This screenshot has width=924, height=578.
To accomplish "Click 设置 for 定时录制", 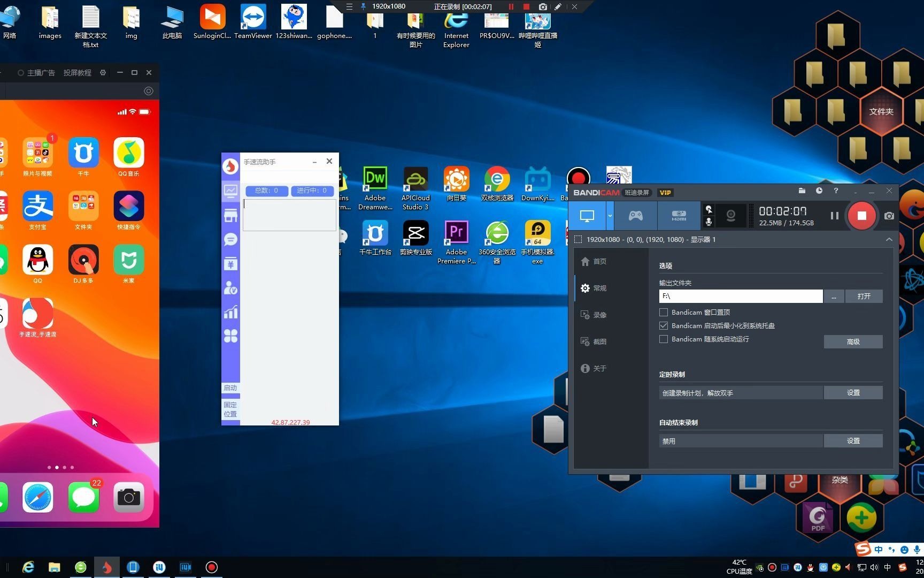I will (x=853, y=392).
